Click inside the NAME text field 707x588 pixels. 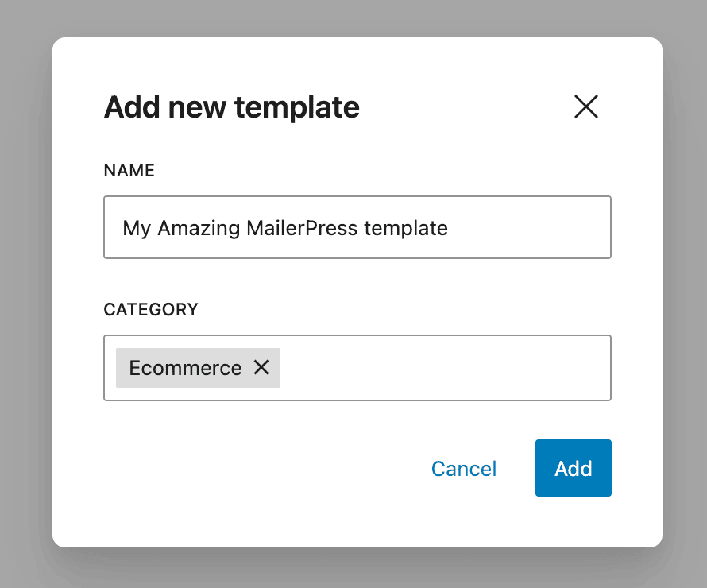357,227
